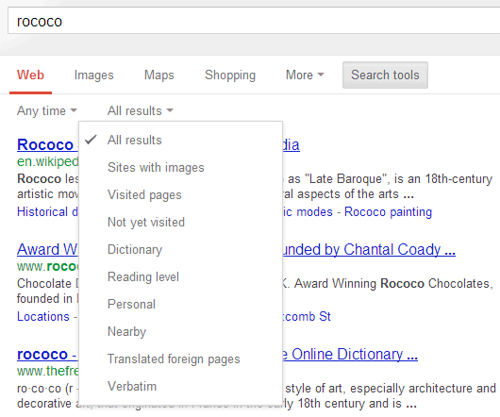Switch to the Images tab
500x417 pixels.
[x=94, y=75]
